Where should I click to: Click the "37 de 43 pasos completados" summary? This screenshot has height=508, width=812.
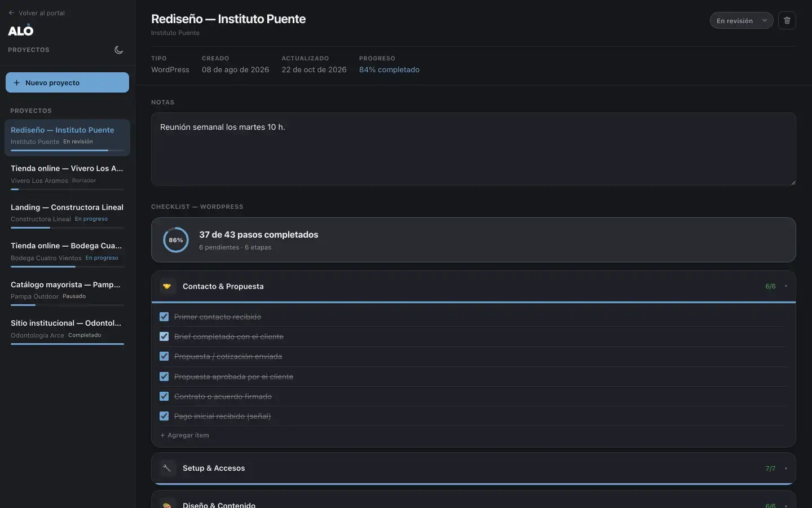coord(259,235)
